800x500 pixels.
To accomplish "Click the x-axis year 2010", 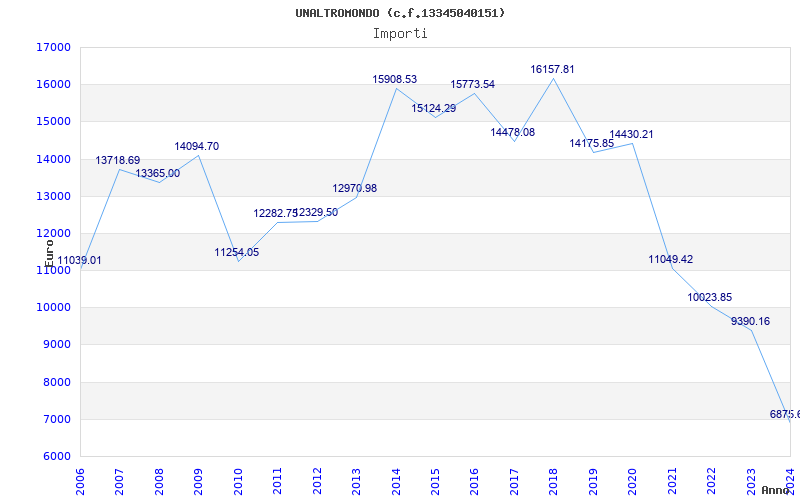I will (x=238, y=481).
